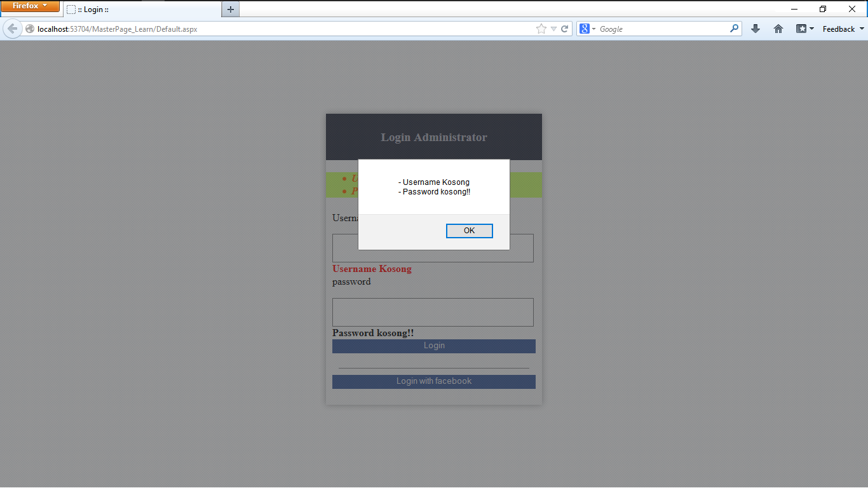Image resolution: width=868 pixels, height=488 pixels.
Task: Open a new browser tab
Action: pyautogui.click(x=230, y=9)
